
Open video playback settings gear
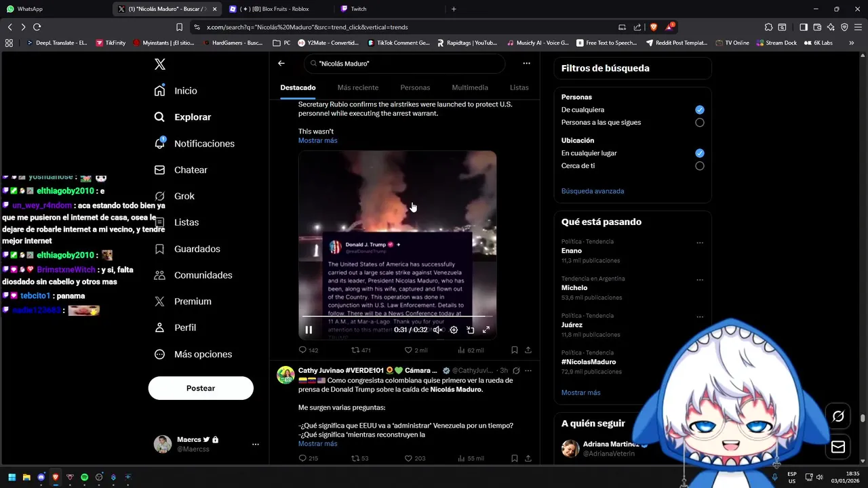click(x=454, y=330)
